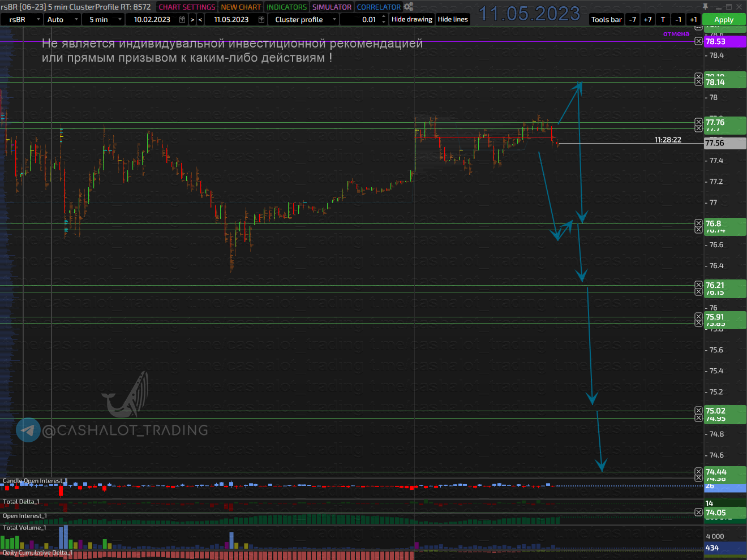Remove the 75.91 price line
The height and width of the screenshot is (560, 747).
[698, 317]
